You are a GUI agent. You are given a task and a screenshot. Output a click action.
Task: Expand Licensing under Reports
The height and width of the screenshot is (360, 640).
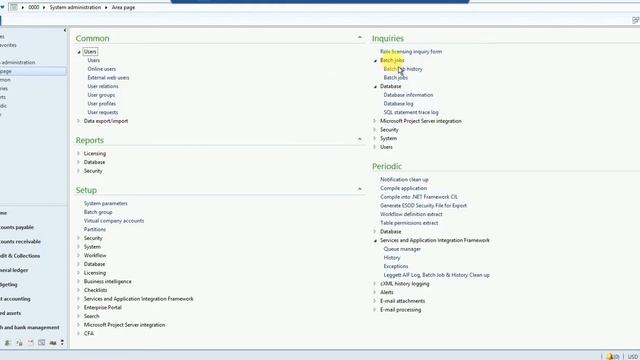78,153
